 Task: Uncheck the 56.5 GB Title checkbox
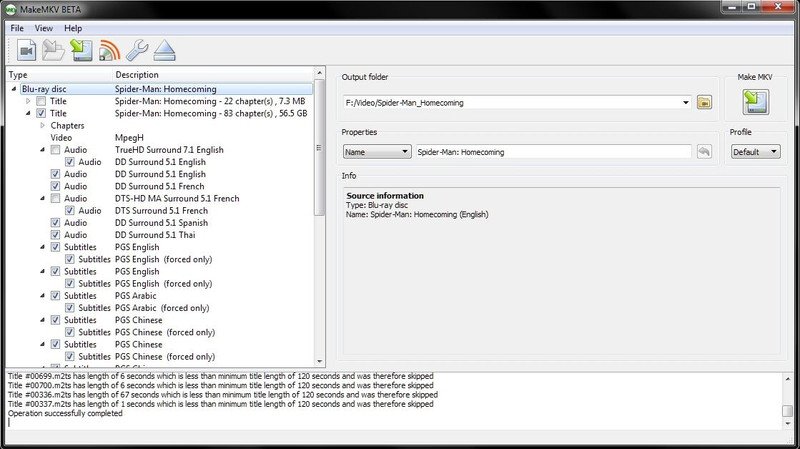[41, 113]
